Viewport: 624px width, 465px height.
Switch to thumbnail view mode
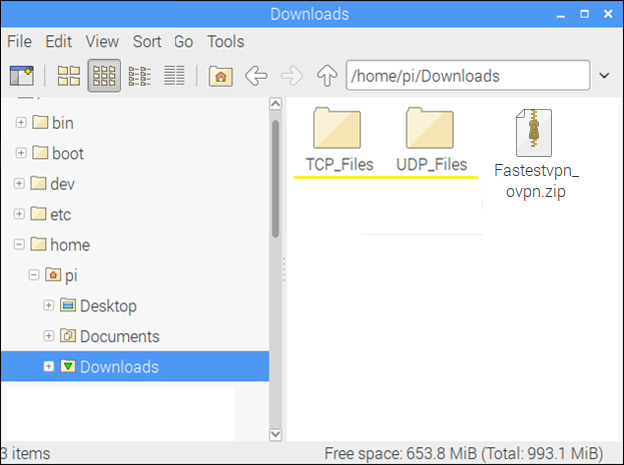pyautogui.click(x=104, y=76)
